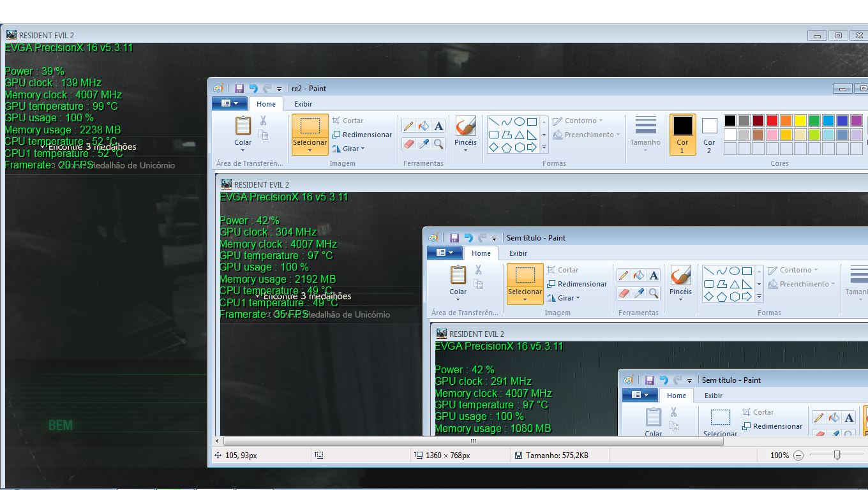Pick Oval shape in re2 - Paint Formas gallery
The height and width of the screenshot is (490, 868).
[x=520, y=121]
